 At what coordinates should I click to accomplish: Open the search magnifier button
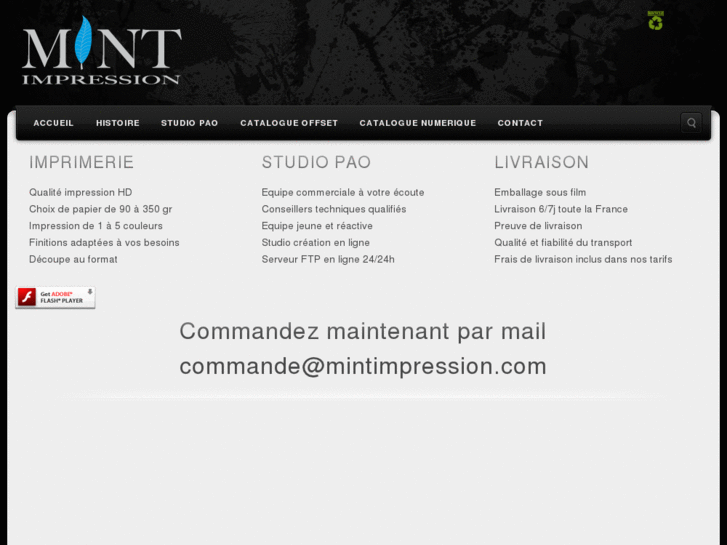point(691,123)
